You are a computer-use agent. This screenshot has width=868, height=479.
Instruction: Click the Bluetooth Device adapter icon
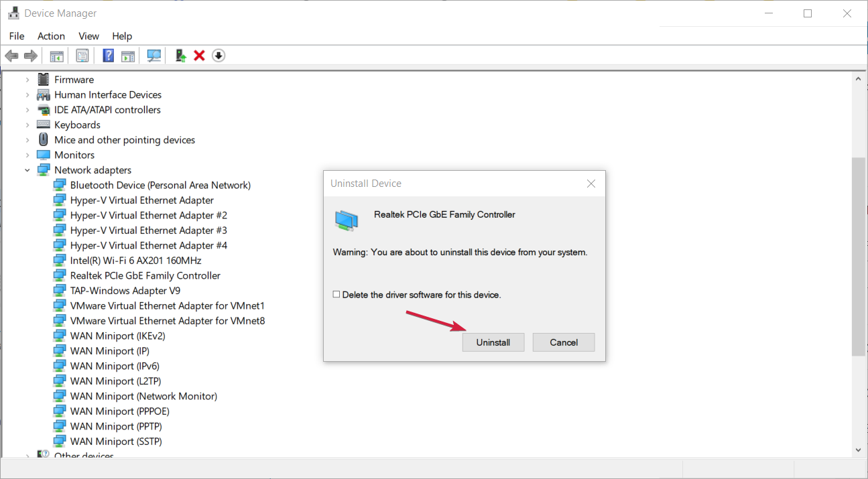[60, 185]
